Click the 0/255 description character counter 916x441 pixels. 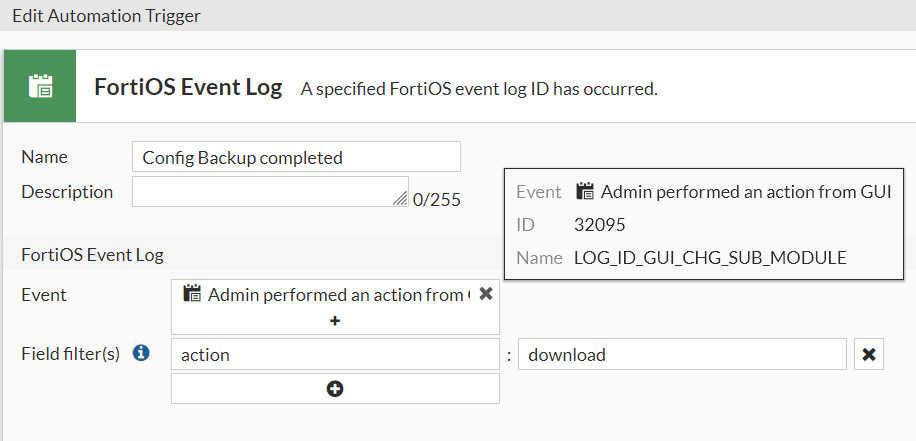tap(437, 199)
